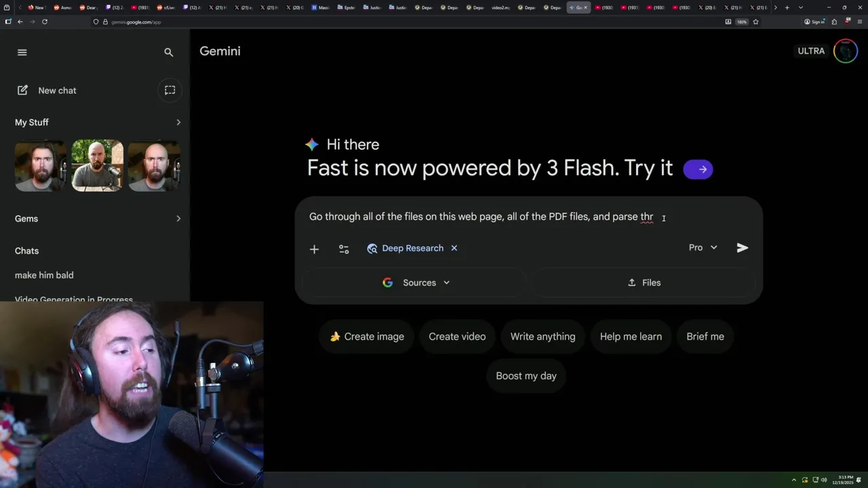This screenshot has width=868, height=488.
Task: Remove the Deep Research chip
Action: pos(454,248)
